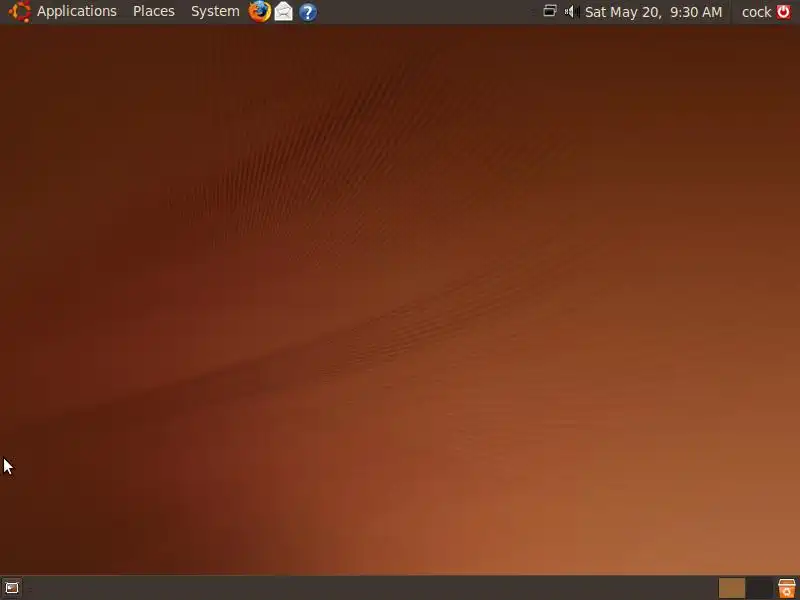This screenshot has width=800, height=600.
Task: Click the Ubuntu logo icon
Action: (x=19, y=11)
